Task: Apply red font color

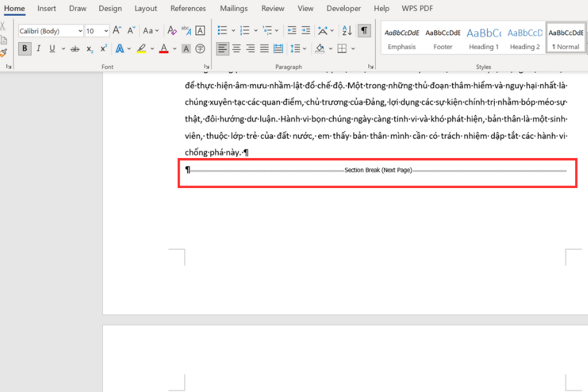Action: (x=164, y=48)
